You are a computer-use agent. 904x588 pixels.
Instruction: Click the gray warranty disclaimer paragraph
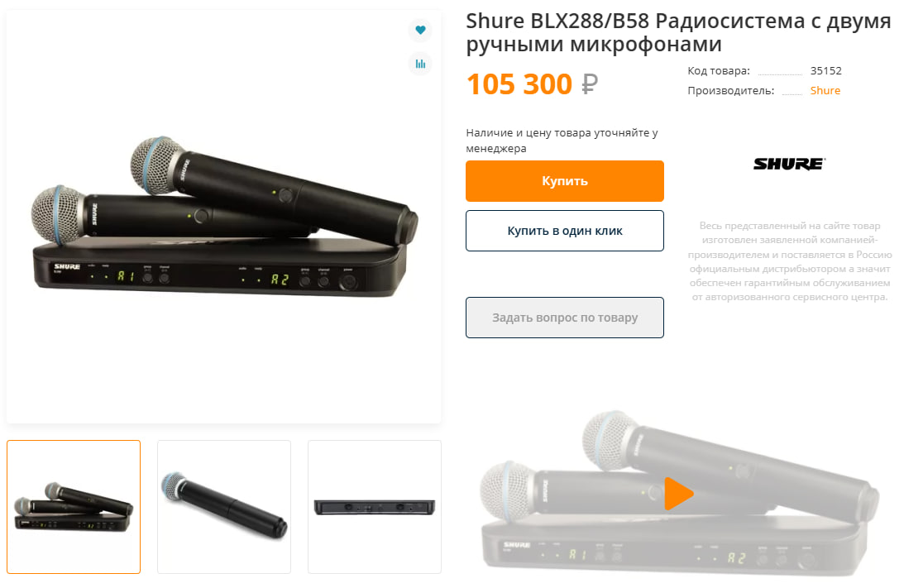[x=790, y=261]
